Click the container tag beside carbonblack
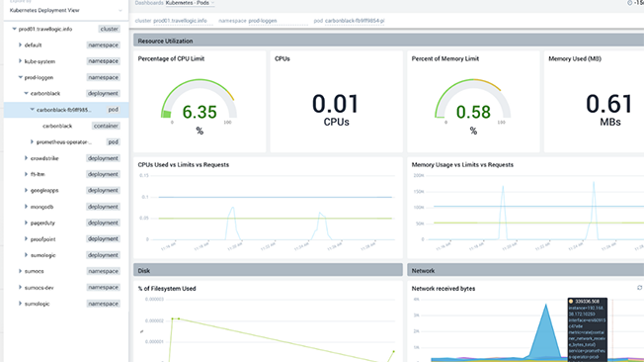This screenshot has width=644, height=362. 106,126
